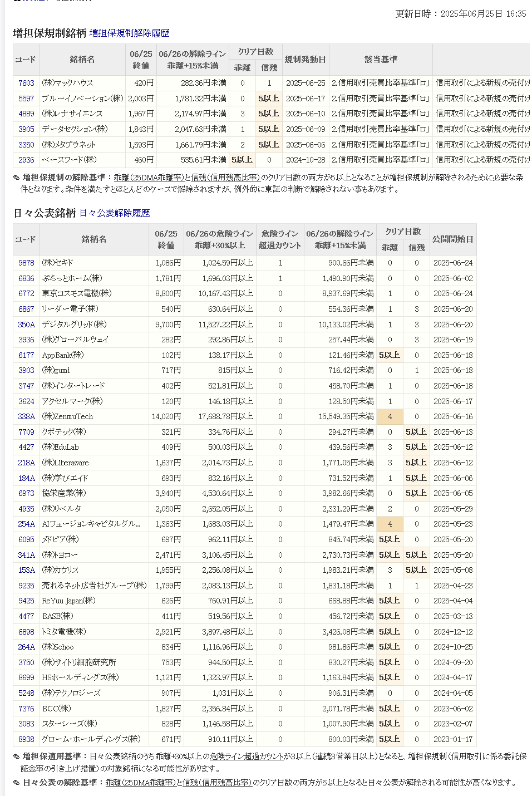Open stock code 5248 link
Image resolution: width=532 pixels, height=796 pixels.
(x=26, y=693)
